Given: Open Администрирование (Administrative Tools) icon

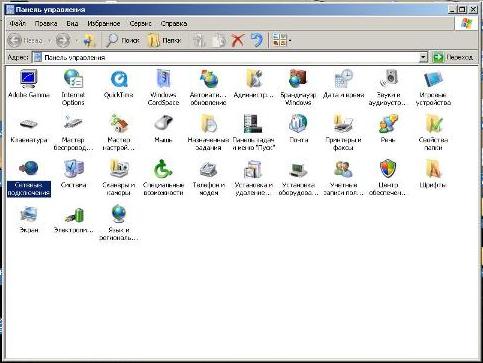Looking at the screenshot, I should [x=254, y=79].
